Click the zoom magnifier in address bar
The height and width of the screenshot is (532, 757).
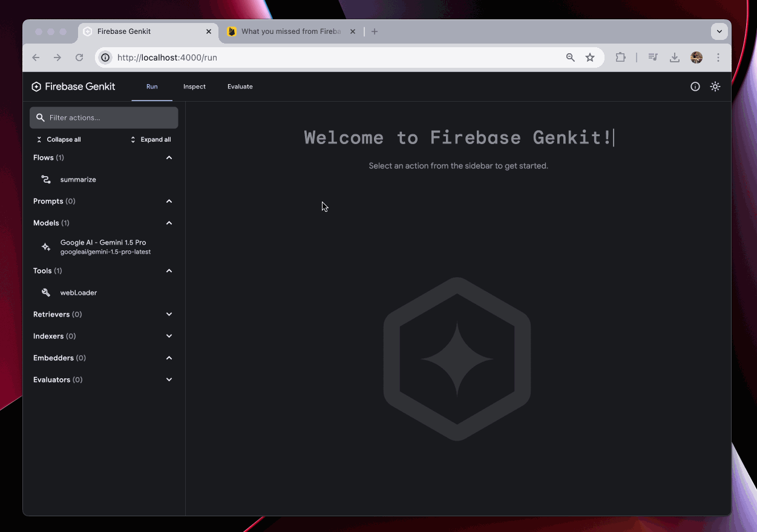(570, 57)
